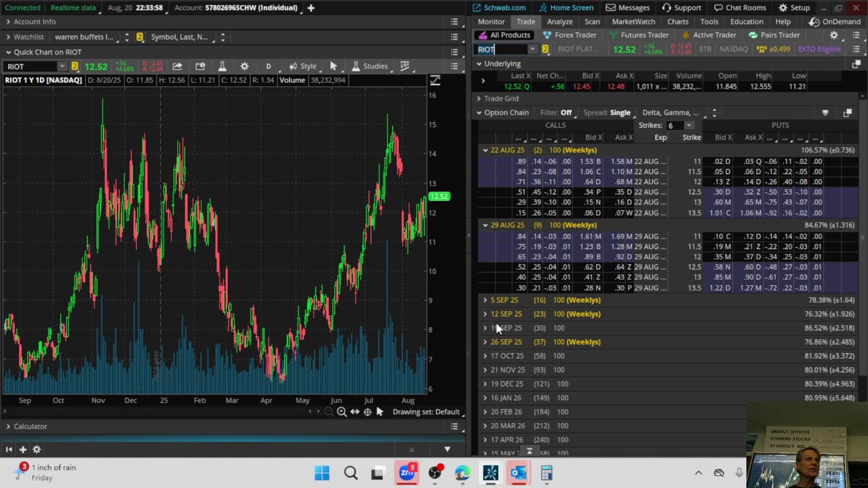
Task: Zoom in on chart with magnifier
Action: click(x=342, y=412)
